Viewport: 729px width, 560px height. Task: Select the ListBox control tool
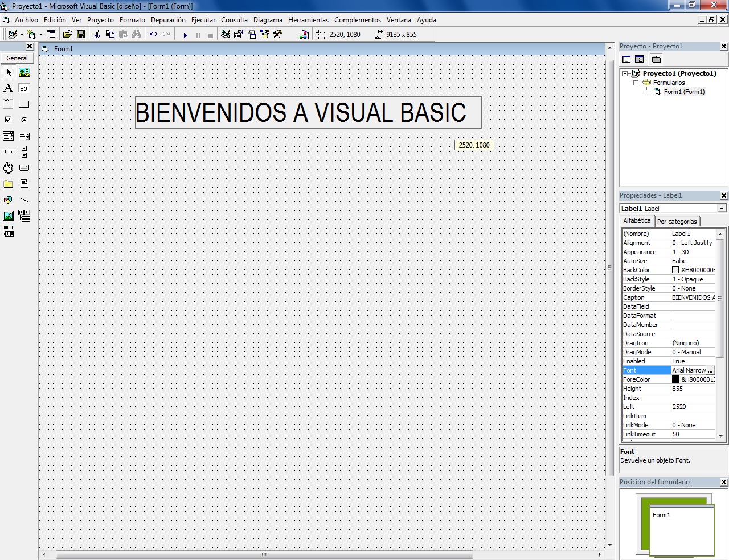pos(24,136)
